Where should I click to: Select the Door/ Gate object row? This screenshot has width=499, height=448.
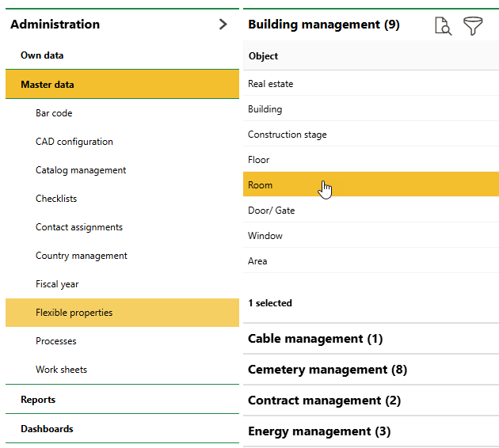pyautogui.click(x=272, y=211)
